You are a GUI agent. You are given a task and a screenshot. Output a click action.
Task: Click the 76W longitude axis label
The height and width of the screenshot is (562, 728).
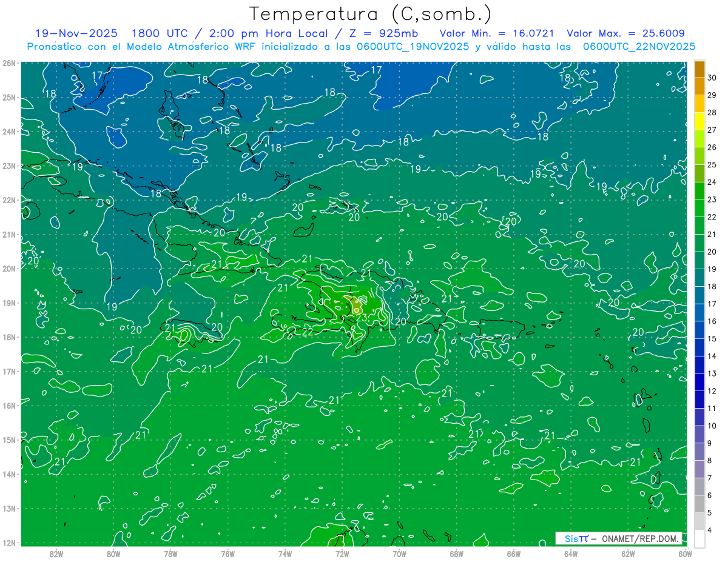227,553
